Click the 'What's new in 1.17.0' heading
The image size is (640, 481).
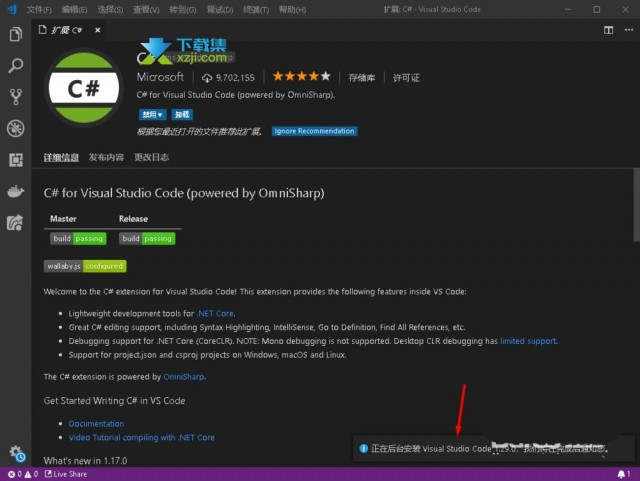(x=85, y=461)
